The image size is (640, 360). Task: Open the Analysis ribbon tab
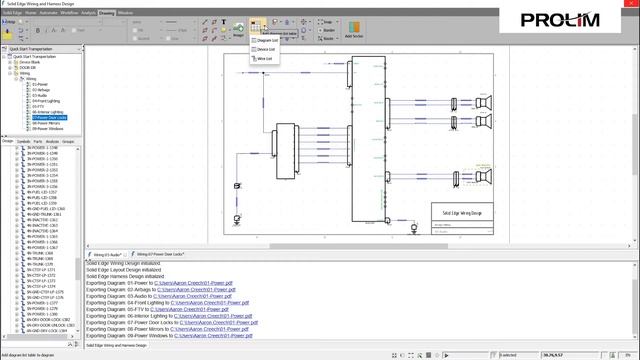(x=88, y=13)
